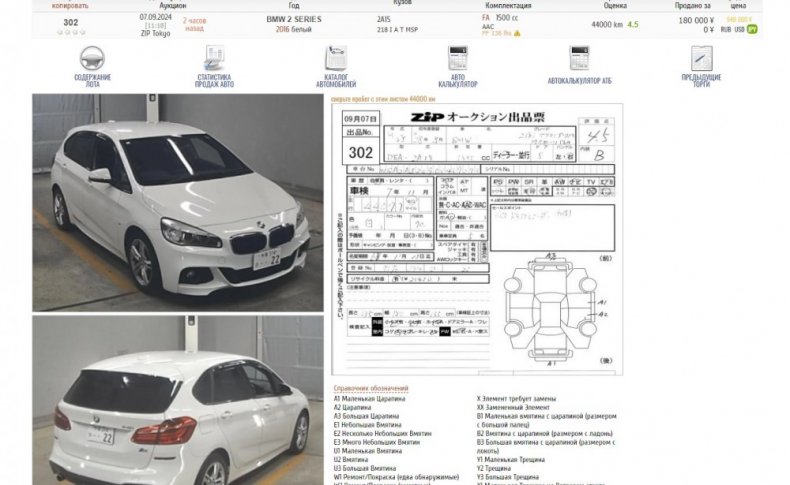This screenshot has height=485, width=790.
Task: Click legend entry Y1 Маленькая Трещина
Action: pos(510,459)
